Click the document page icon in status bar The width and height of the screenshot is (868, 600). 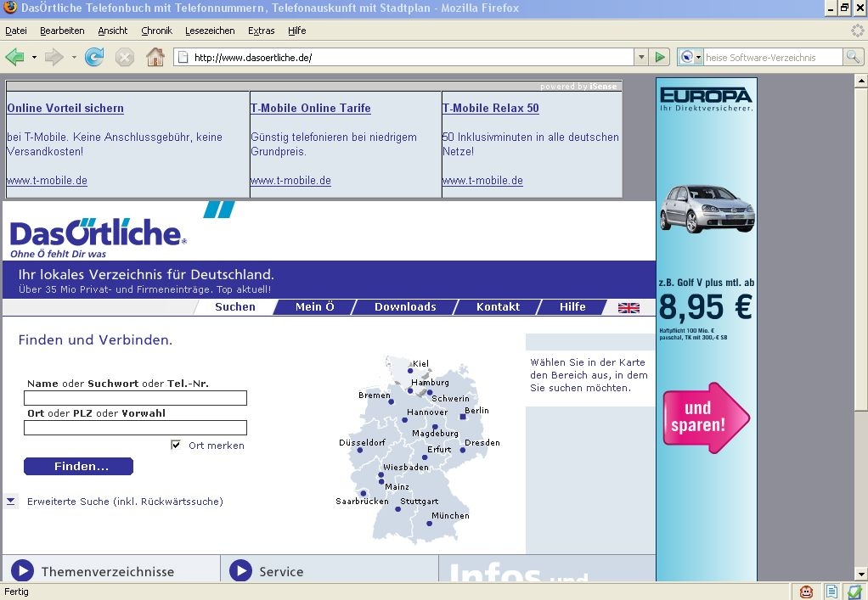point(831,592)
